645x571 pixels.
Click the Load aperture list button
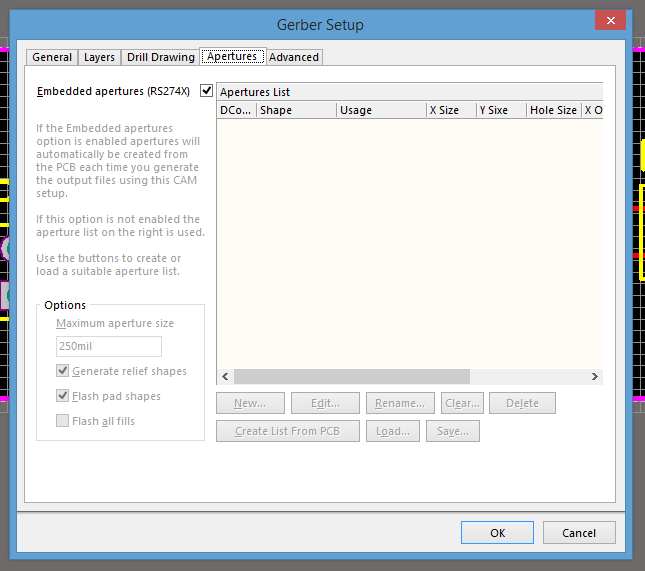pyautogui.click(x=393, y=431)
